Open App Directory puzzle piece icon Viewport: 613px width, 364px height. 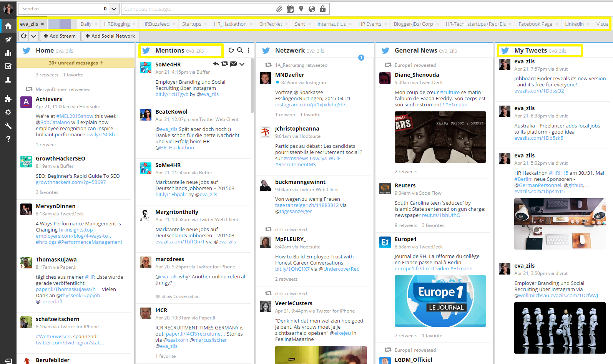click(8, 99)
